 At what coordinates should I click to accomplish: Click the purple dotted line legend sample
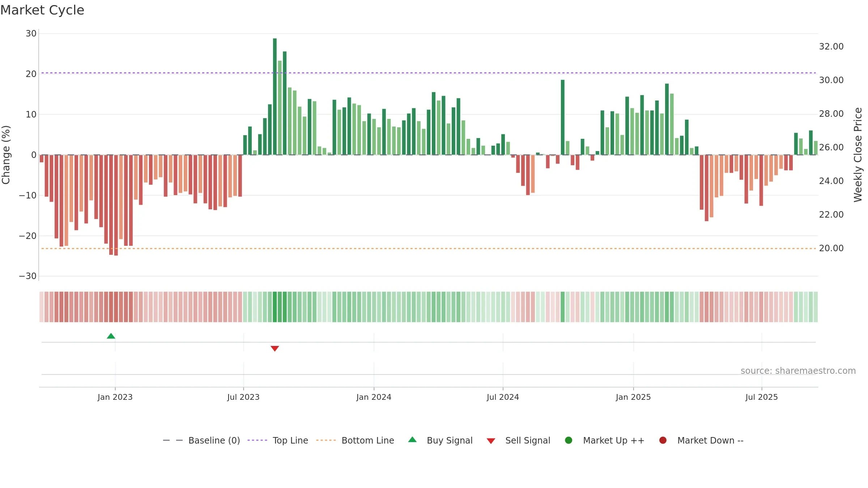pyautogui.click(x=257, y=440)
